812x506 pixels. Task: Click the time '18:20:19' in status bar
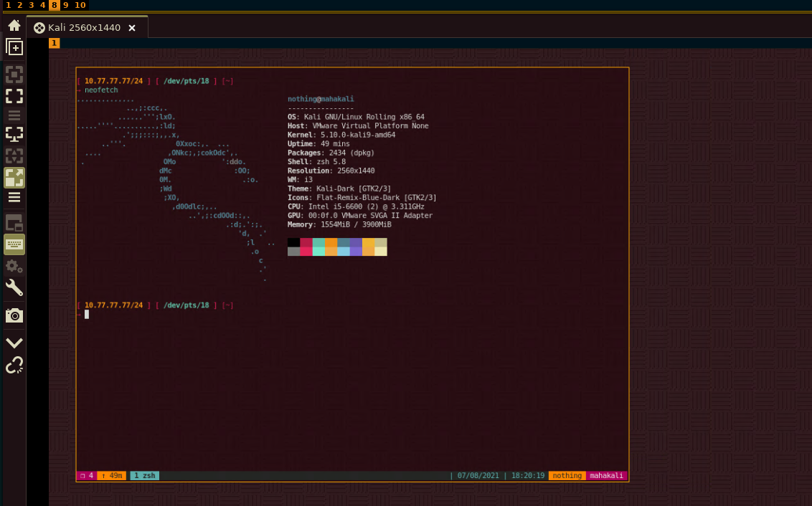coord(528,475)
